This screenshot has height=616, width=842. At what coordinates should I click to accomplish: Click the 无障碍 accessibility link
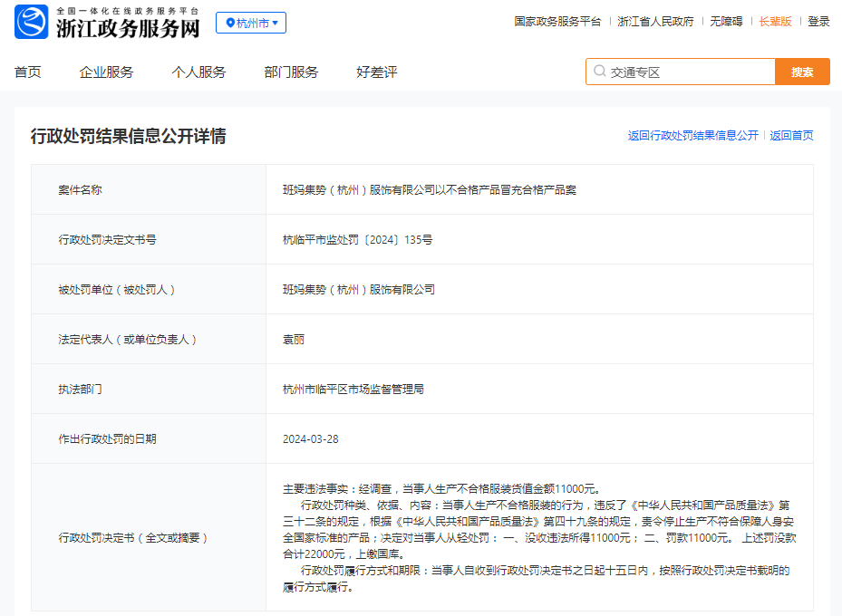point(726,22)
